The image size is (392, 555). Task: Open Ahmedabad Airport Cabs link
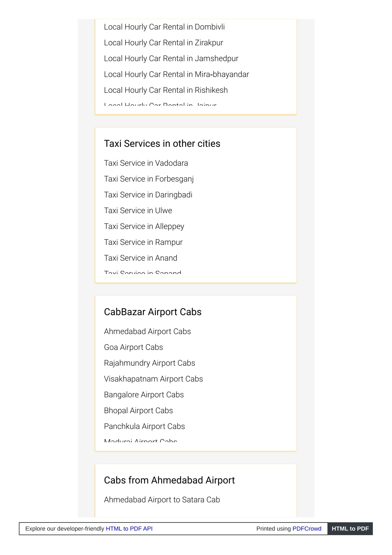tap(147, 332)
